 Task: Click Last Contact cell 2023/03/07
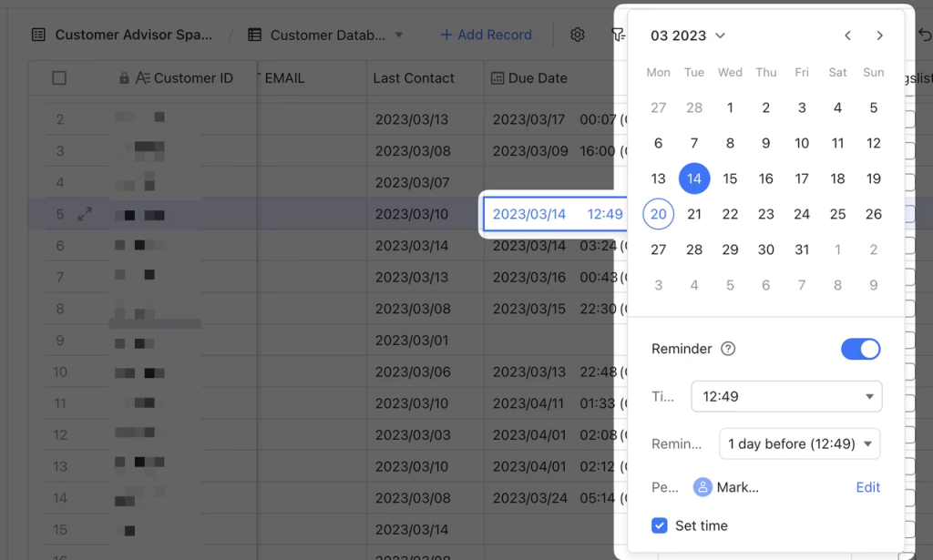click(x=425, y=182)
